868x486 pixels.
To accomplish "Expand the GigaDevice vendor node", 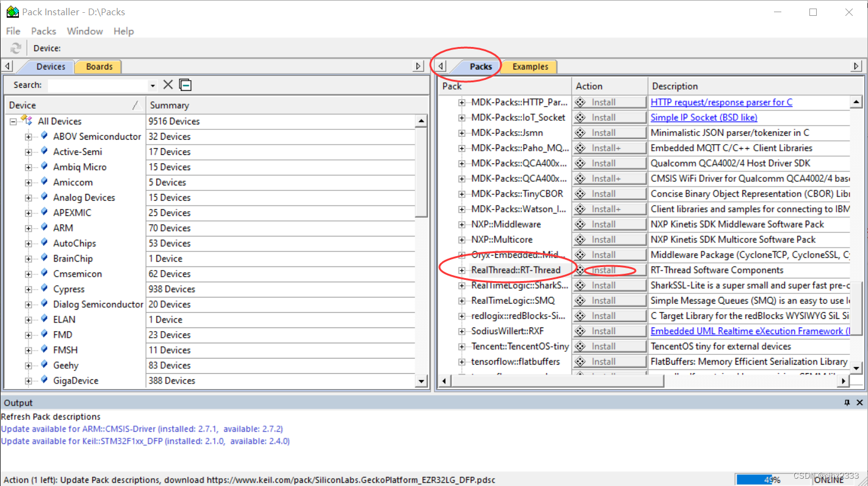I will point(28,381).
